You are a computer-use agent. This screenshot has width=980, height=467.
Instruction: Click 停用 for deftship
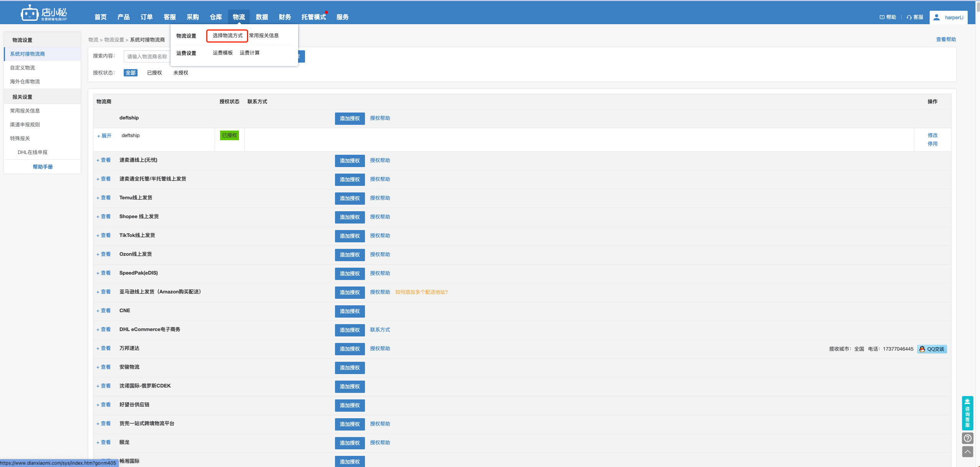pos(932,144)
